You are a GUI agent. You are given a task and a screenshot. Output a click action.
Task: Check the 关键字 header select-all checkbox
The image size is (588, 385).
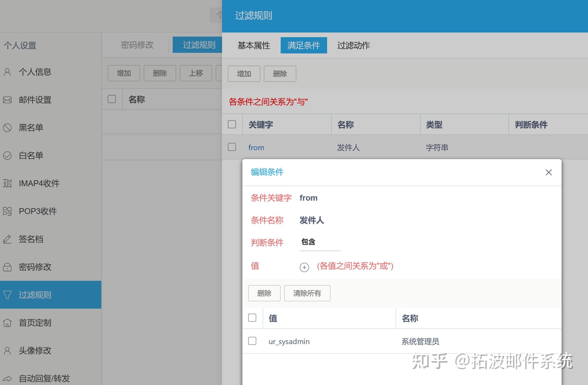232,124
